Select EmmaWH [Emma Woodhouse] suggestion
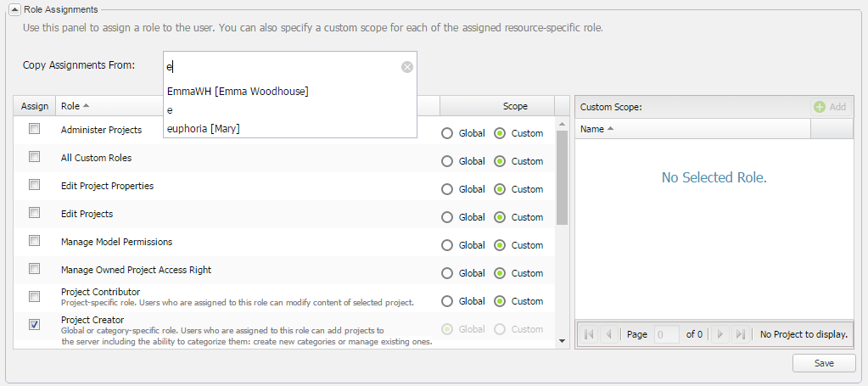The image size is (868, 386). coord(238,91)
